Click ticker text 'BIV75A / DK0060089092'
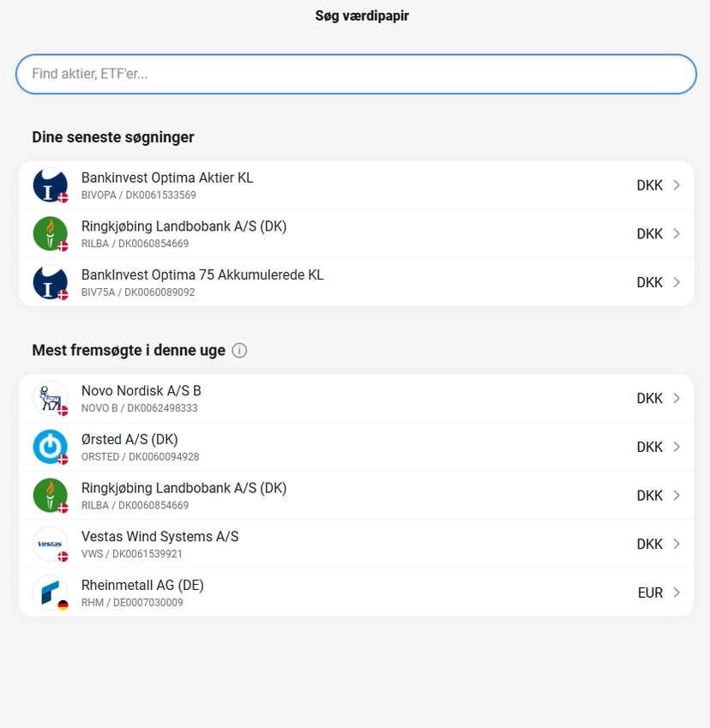The height and width of the screenshot is (728, 710). click(138, 292)
